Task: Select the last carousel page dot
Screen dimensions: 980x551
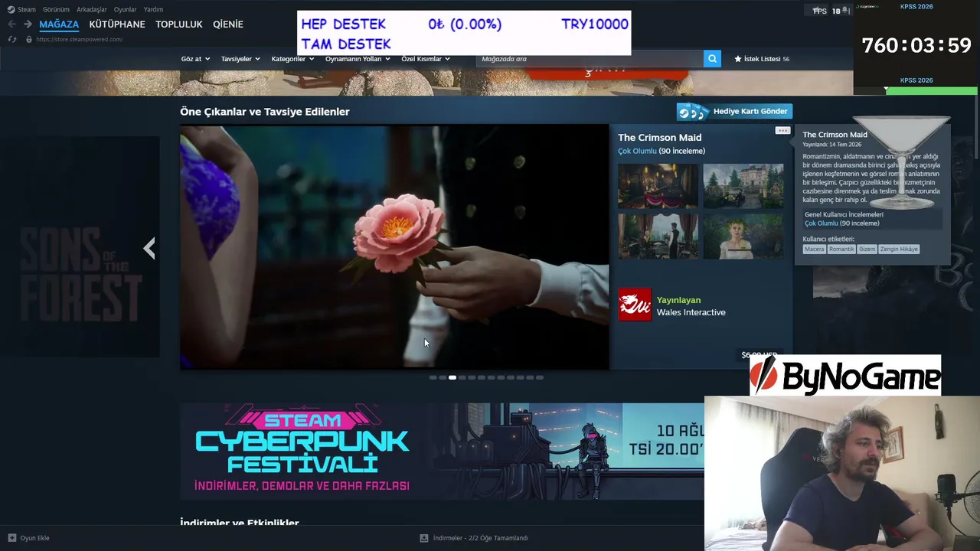Action: 540,377
